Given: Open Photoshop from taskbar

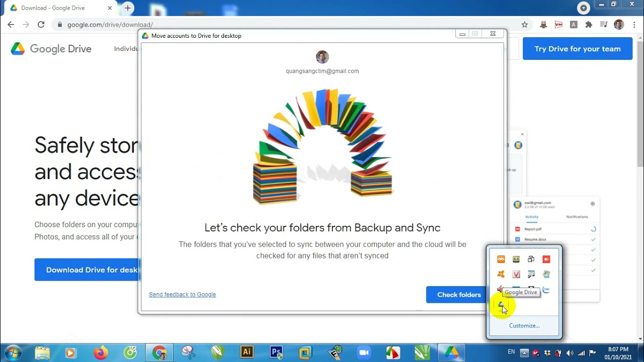Looking at the screenshot, I should 276,352.
